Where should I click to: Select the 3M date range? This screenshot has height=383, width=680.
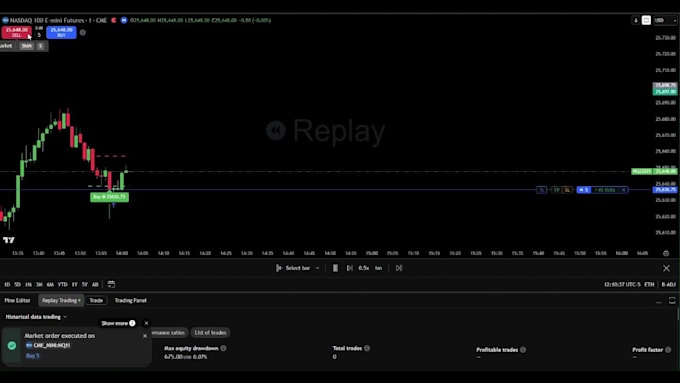coord(39,285)
